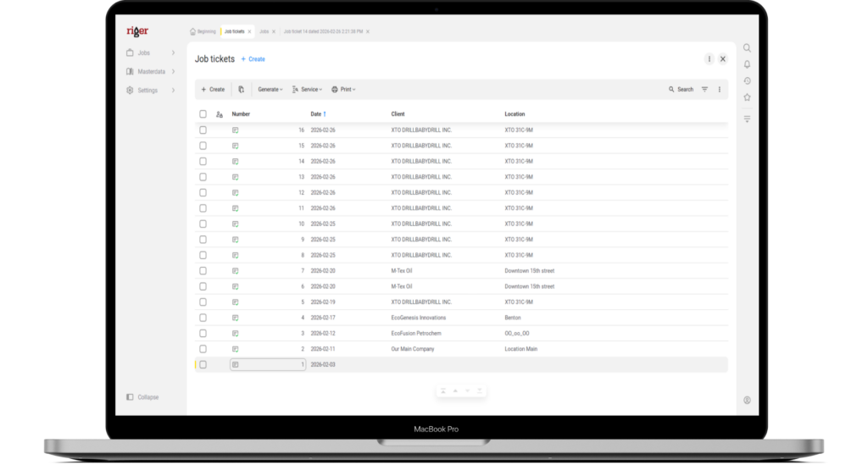Viewport: 868px width, 465px height.
Task: Check the box for ticket 6
Action: click(203, 286)
